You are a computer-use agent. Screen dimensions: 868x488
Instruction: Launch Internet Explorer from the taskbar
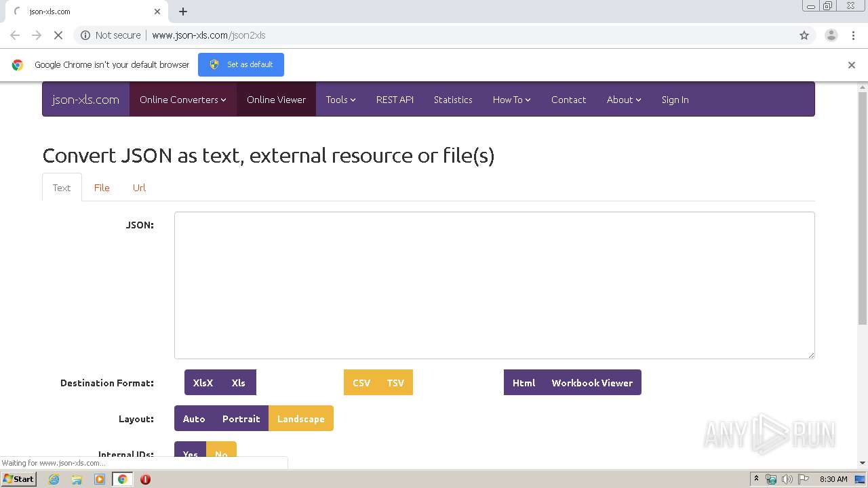point(54,479)
